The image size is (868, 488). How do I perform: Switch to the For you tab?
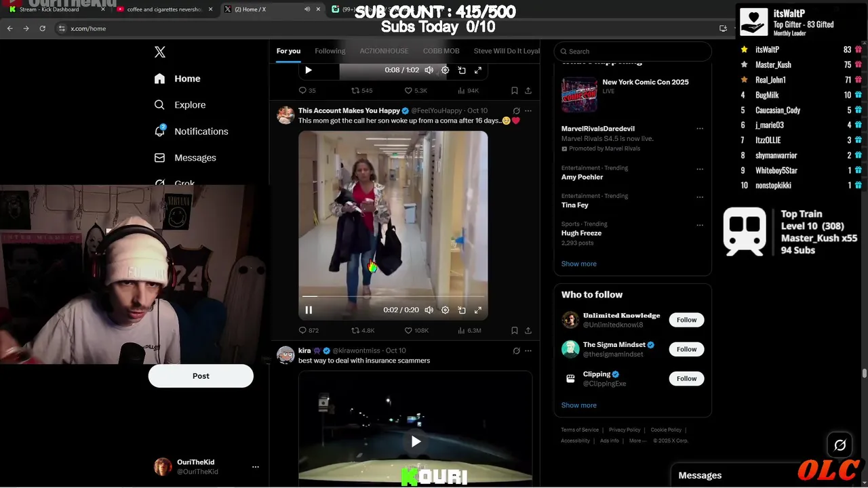[x=288, y=51]
